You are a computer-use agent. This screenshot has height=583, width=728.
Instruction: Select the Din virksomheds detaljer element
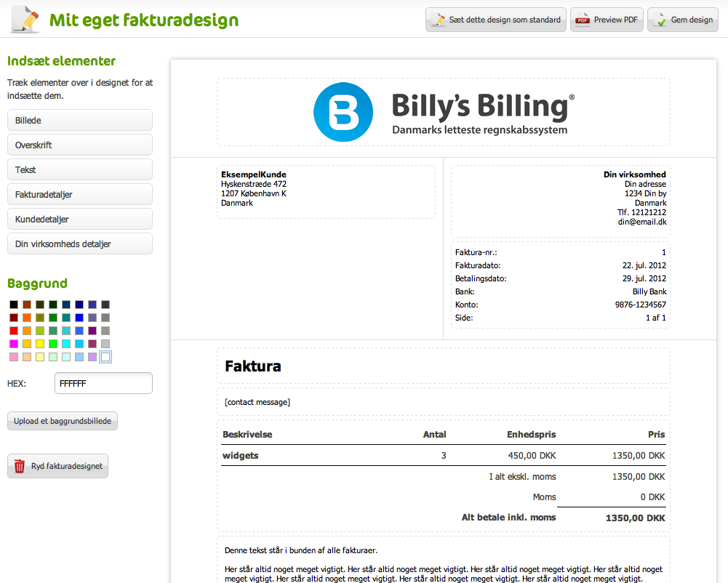click(x=80, y=244)
